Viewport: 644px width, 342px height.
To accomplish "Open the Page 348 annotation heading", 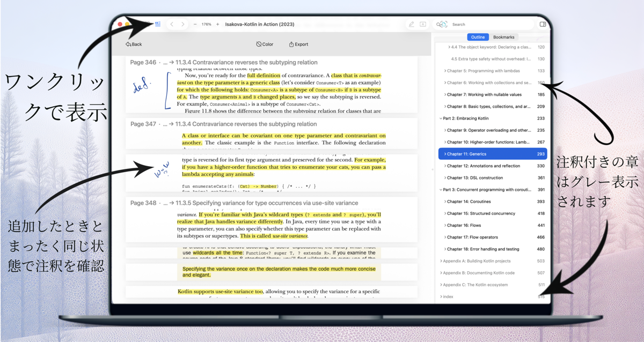I will pos(244,203).
